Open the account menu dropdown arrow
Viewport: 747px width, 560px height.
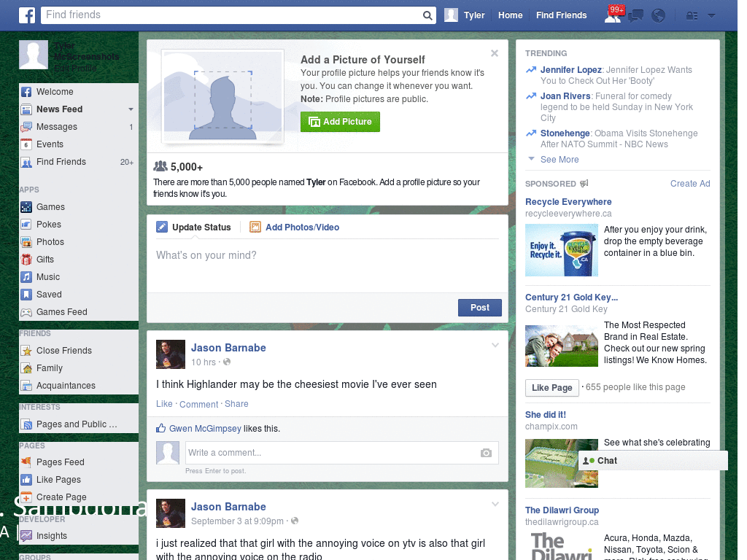click(711, 16)
